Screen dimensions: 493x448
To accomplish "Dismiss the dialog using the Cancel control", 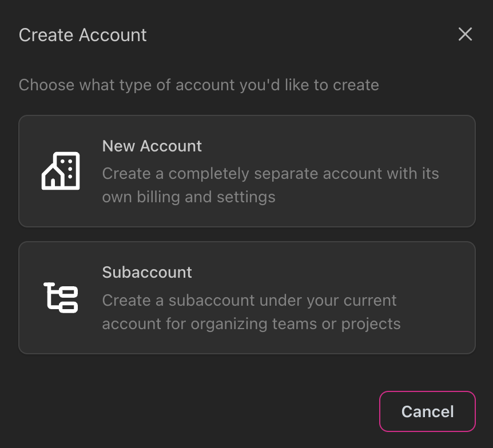I will 427,411.
